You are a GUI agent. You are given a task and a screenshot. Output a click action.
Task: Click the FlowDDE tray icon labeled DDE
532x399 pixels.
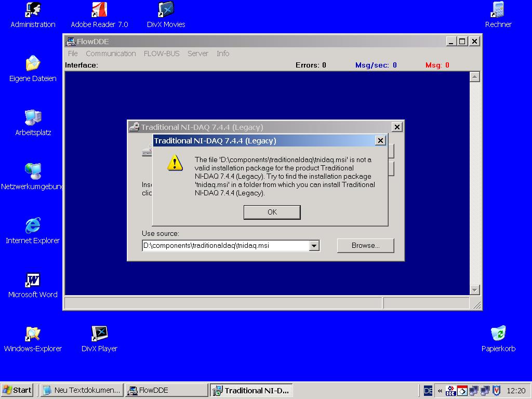(450, 391)
